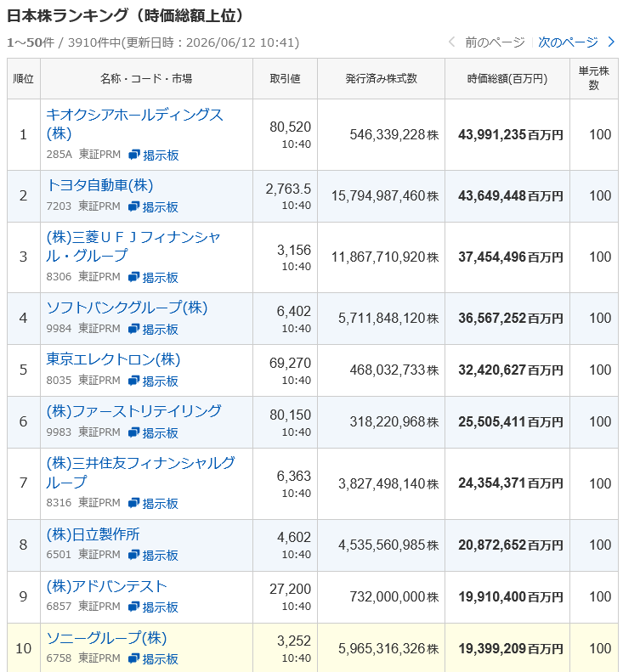The height and width of the screenshot is (672, 623).
Task: Click share count 468,032,733株
Action: click(x=394, y=370)
